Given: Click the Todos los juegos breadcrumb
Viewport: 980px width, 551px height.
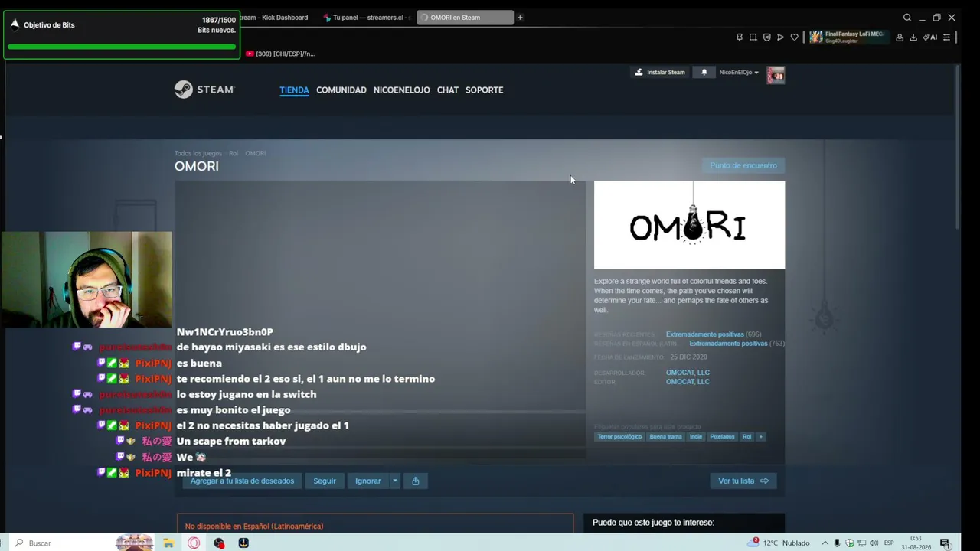Looking at the screenshot, I should [198, 153].
